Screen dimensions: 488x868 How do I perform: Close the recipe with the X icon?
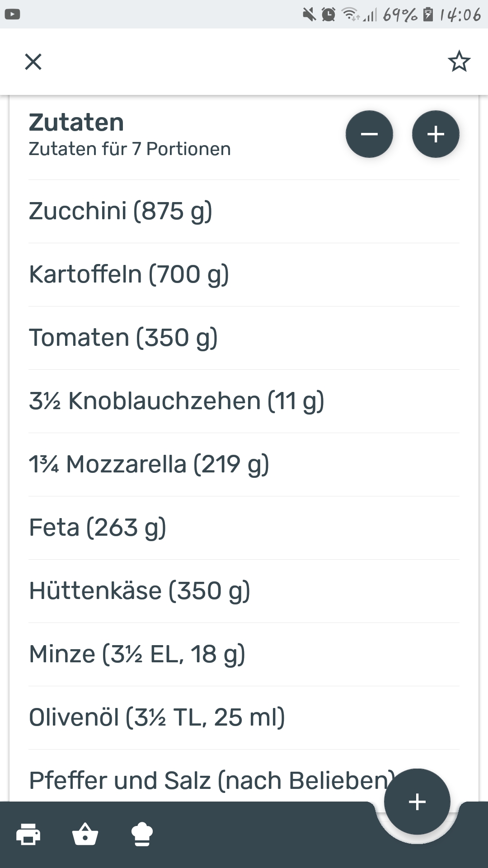33,61
